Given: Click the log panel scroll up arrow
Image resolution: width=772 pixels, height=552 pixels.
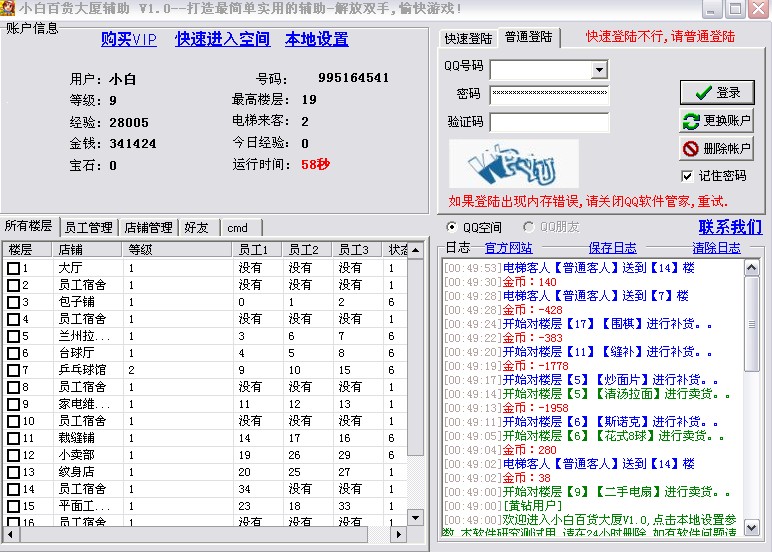Looking at the screenshot, I should 751,268.
